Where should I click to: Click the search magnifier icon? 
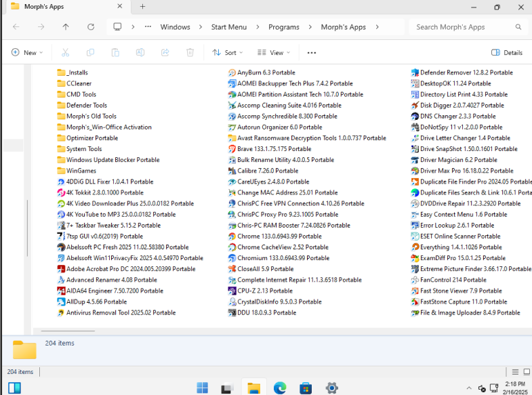coord(518,27)
